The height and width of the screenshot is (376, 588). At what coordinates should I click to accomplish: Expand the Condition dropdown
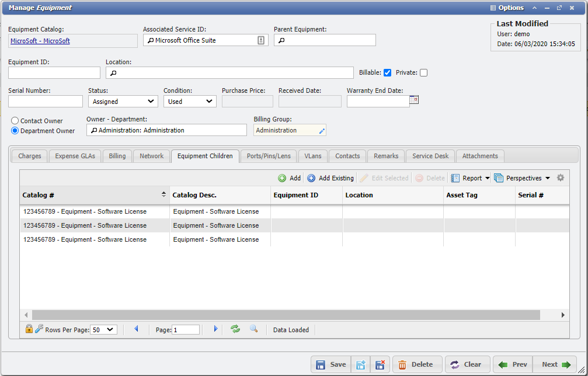click(190, 102)
